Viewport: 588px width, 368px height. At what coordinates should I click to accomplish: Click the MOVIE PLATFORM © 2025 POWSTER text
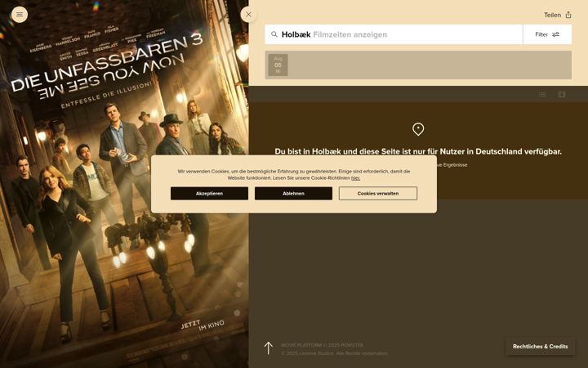[x=322, y=345]
